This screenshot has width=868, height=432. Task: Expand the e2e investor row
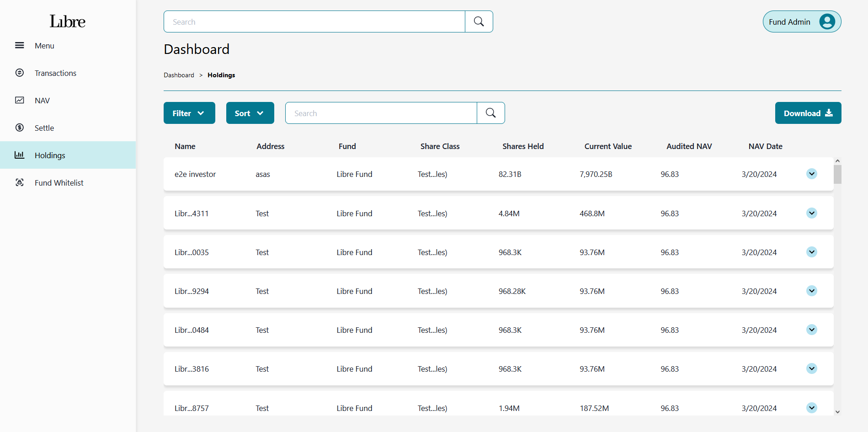tap(811, 174)
